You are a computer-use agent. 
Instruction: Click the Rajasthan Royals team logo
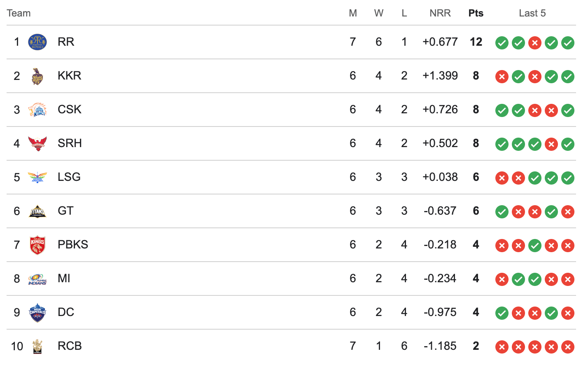click(37, 42)
